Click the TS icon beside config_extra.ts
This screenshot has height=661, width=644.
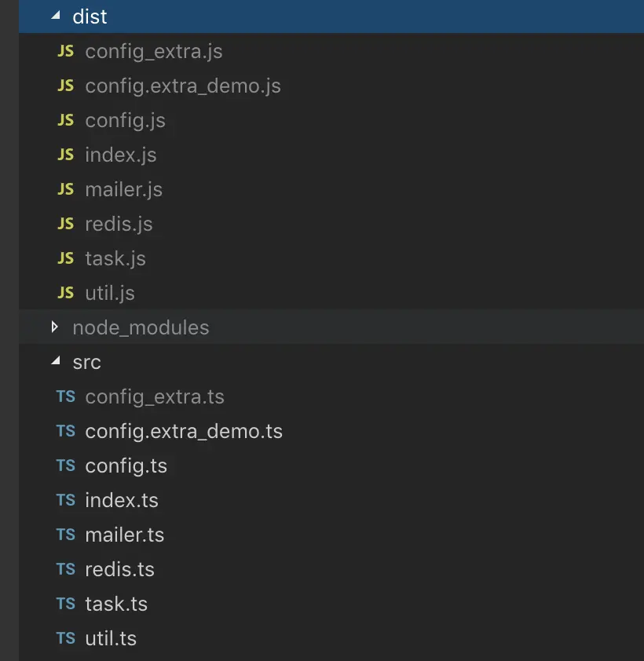66,396
